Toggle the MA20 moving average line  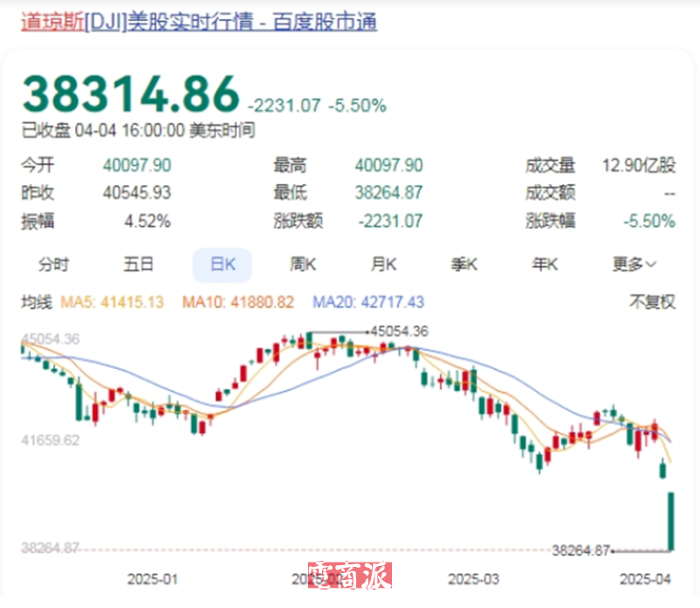coord(367,302)
